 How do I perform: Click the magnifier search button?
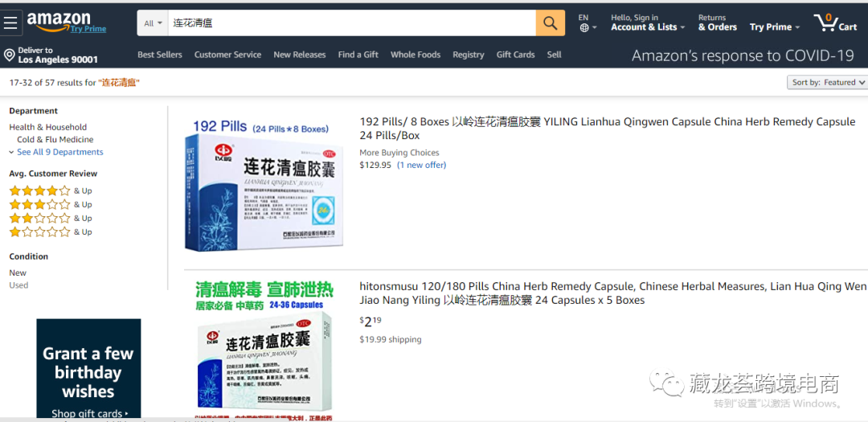point(551,23)
